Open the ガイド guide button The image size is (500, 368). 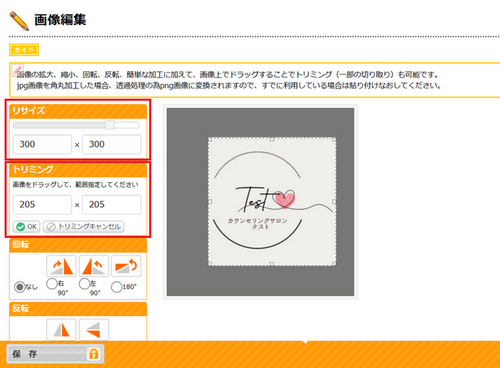(24, 50)
